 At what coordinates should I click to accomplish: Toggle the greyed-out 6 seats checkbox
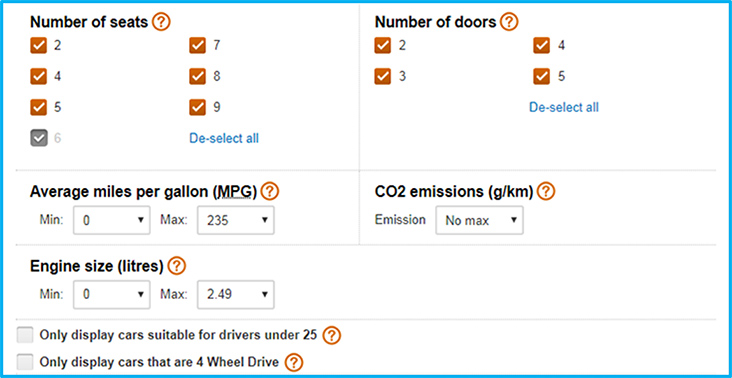pyautogui.click(x=39, y=138)
